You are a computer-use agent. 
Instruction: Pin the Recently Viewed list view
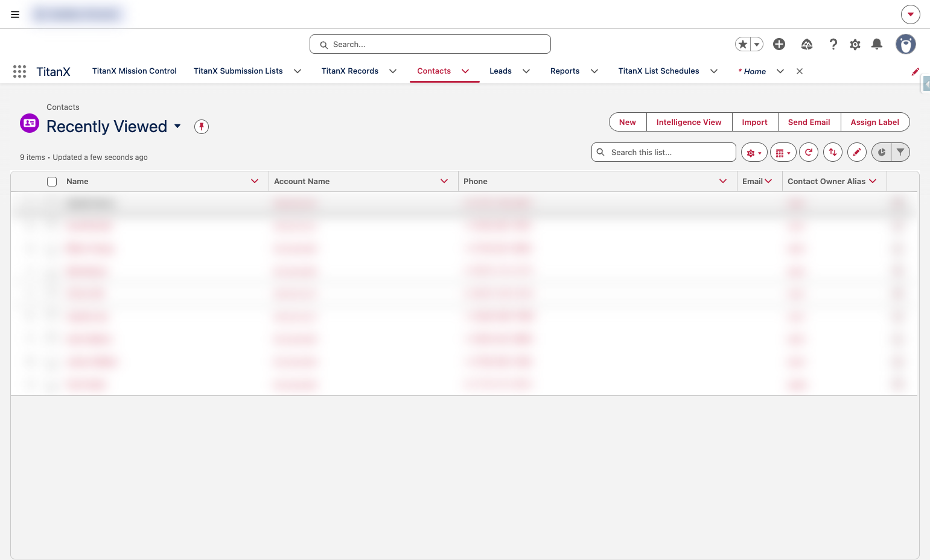[x=202, y=127]
